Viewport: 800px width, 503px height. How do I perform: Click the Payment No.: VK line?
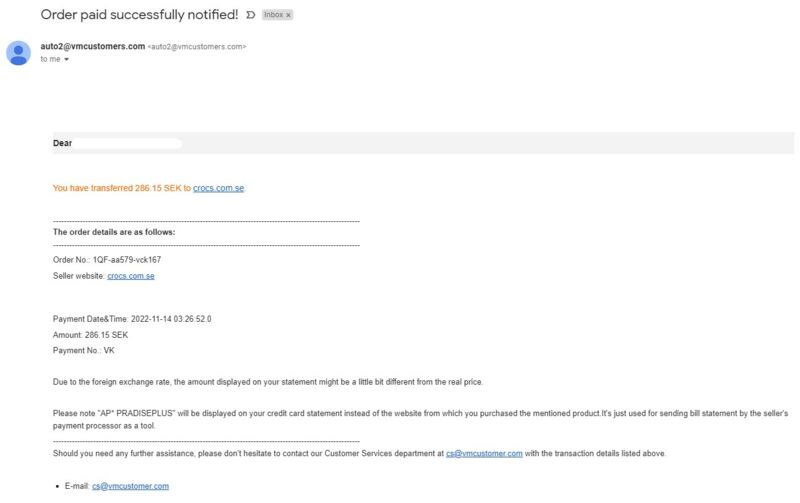[84, 350]
